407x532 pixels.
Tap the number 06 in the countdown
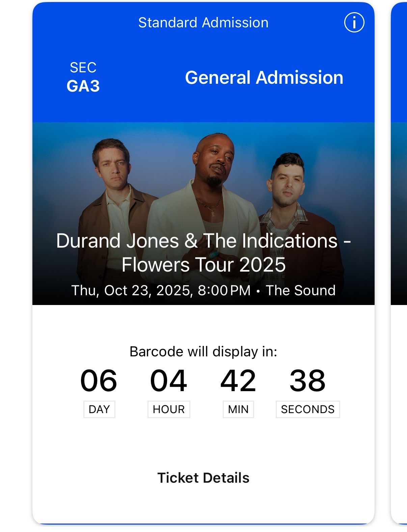tap(99, 382)
